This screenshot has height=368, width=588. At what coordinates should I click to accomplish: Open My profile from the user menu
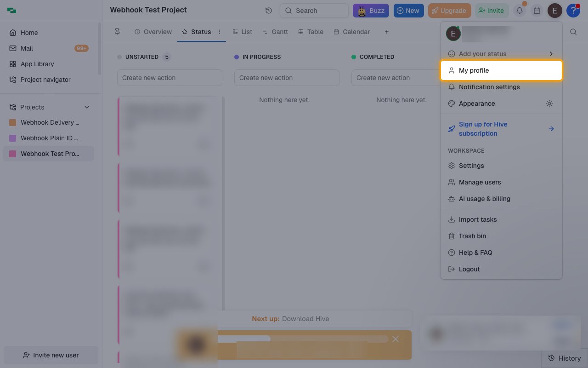click(x=501, y=70)
